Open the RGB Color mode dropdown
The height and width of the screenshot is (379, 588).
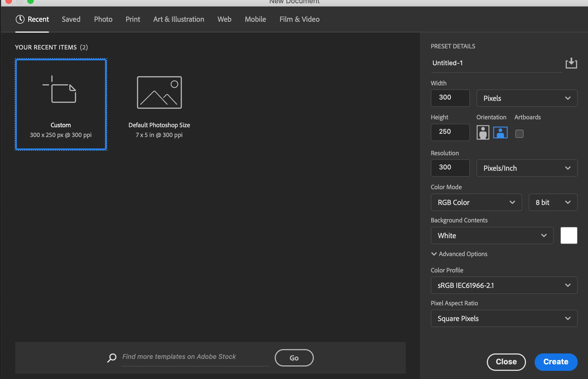(476, 202)
